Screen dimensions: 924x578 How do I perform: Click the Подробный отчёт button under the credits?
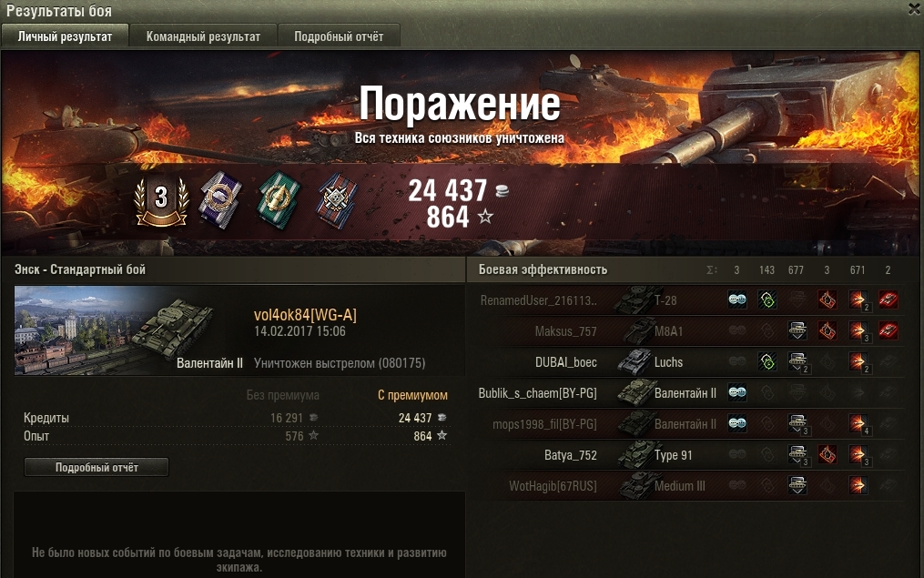pos(96,467)
